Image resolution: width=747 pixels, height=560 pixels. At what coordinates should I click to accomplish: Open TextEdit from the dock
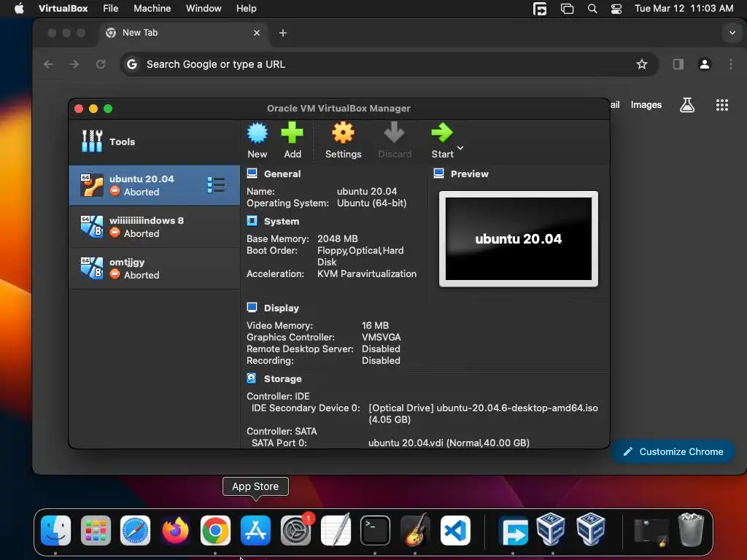click(336, 530)
